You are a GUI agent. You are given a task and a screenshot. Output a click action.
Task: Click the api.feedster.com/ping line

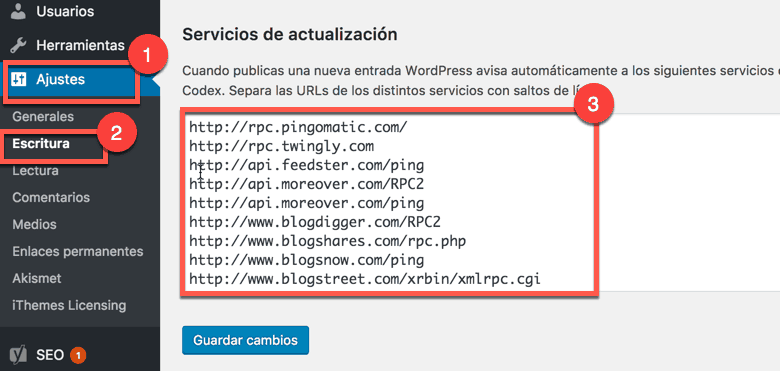pyautogui.click(x=306, y=166)
